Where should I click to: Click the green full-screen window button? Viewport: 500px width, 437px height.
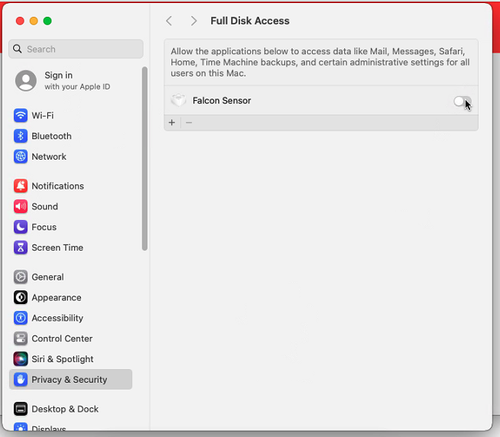coord(47,21)
